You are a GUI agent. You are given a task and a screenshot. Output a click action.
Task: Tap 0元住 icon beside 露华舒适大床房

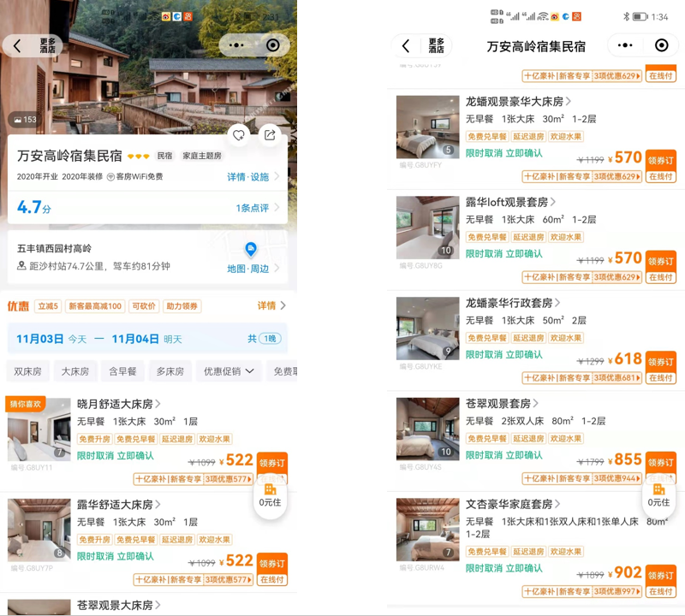point(270,495)
